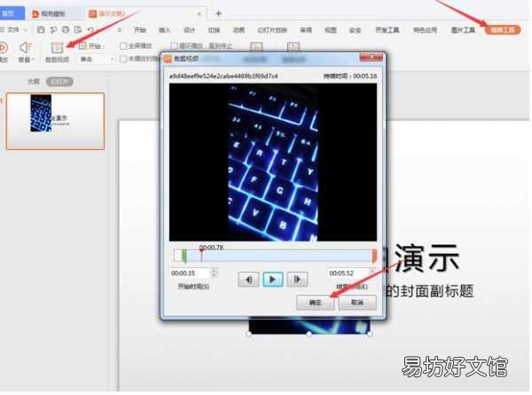Adjust the start time spinner arrows
532x395 pixels.
(214, 273)
